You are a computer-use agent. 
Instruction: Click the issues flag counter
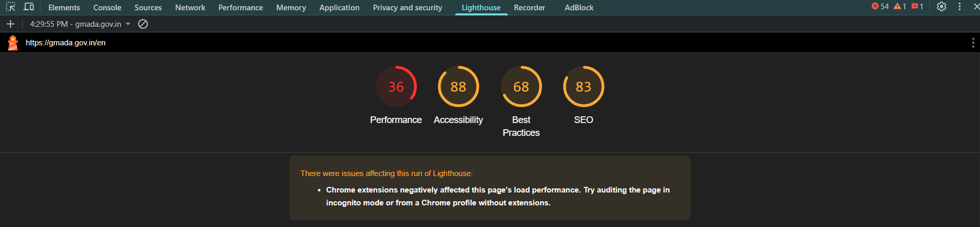917,7
